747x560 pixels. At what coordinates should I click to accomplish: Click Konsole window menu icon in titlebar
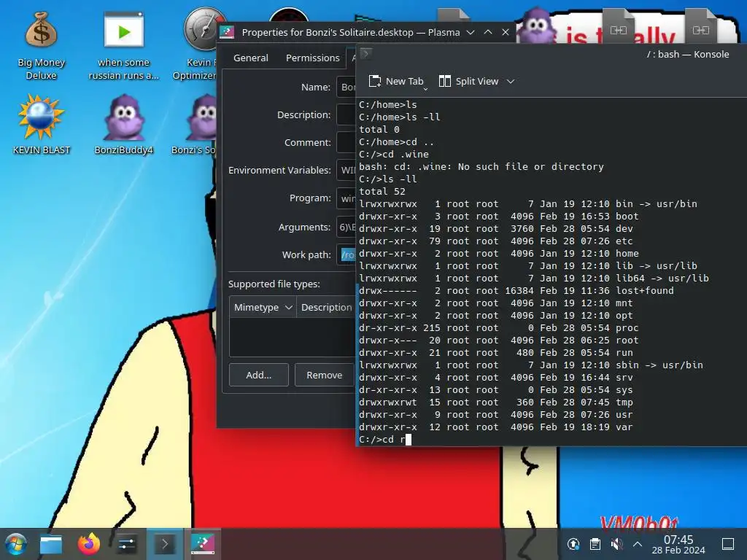[366, 54]
